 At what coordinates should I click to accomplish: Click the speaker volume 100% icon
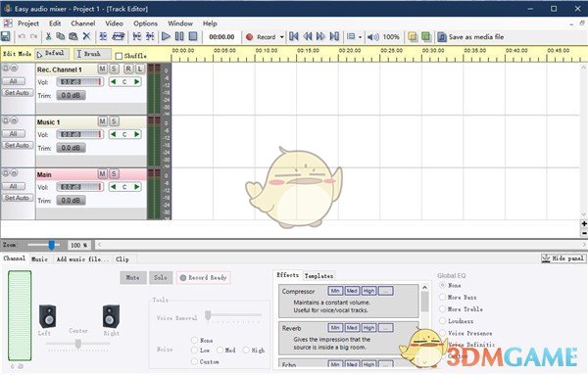[373, 36]
